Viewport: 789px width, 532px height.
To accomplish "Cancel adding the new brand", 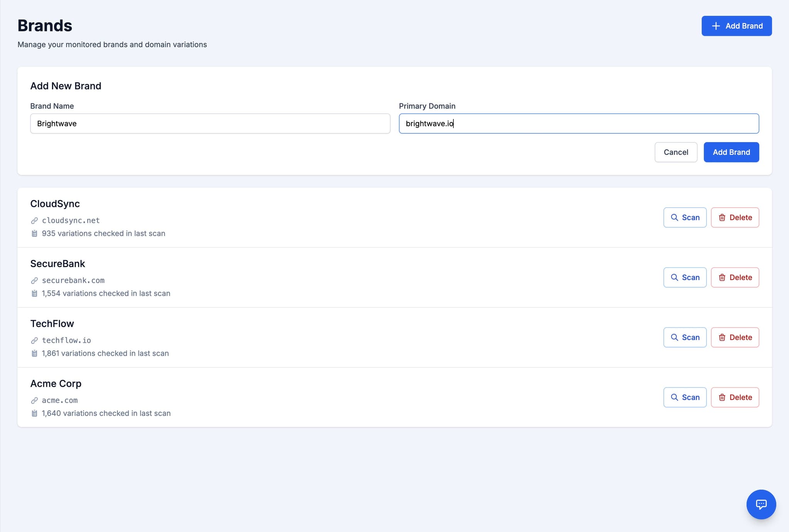I will (x=676, y=152).
